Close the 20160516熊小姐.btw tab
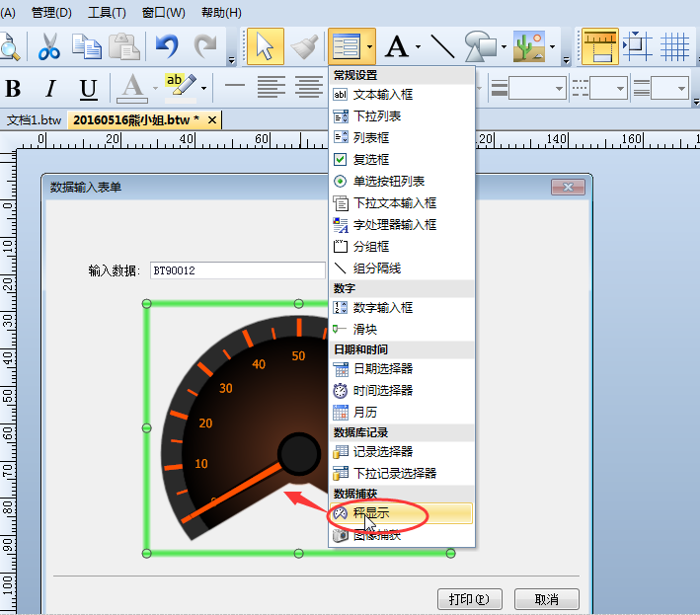This screenshot has width=700, height=615. [212, 120]
